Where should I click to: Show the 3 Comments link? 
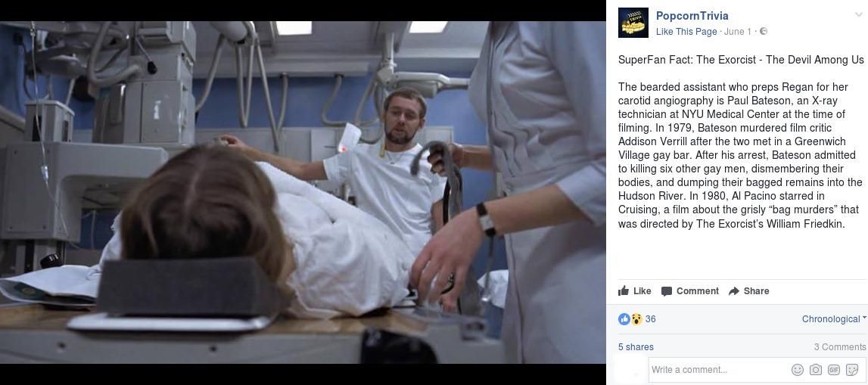[840, 347]
